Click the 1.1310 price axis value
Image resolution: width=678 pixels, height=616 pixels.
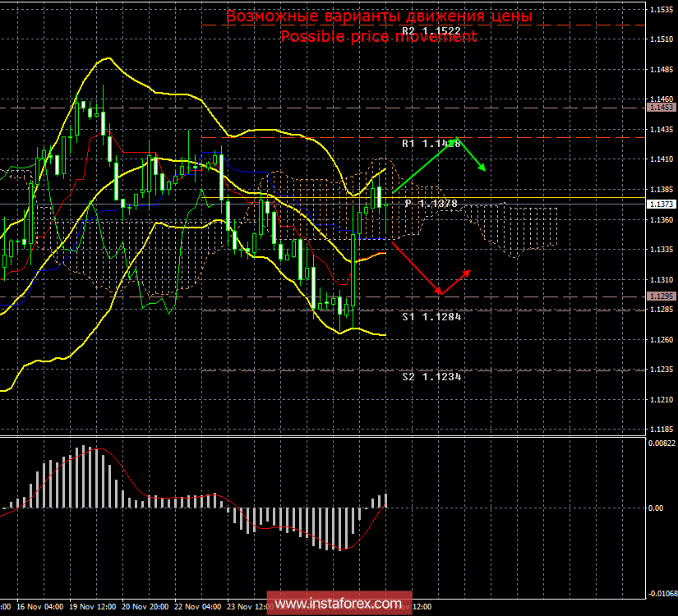pyautogui.click(x=662, y=280)
